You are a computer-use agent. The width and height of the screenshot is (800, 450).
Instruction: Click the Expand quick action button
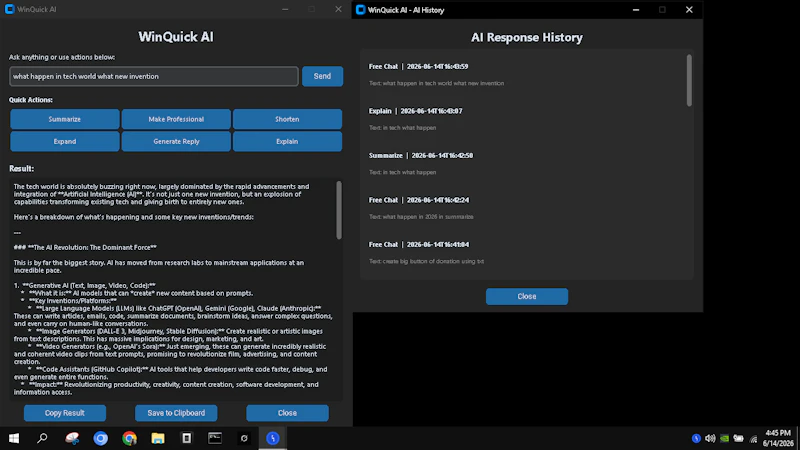pos(65,141)
